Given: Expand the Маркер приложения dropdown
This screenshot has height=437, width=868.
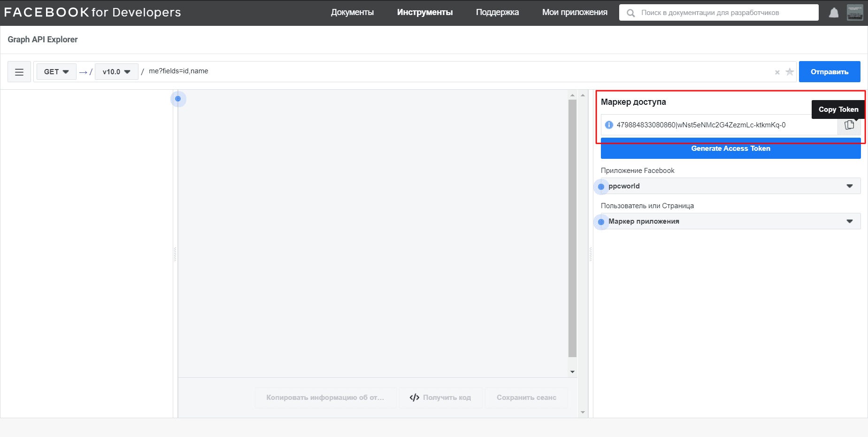Looking at the screenshot, I should 730,221.
